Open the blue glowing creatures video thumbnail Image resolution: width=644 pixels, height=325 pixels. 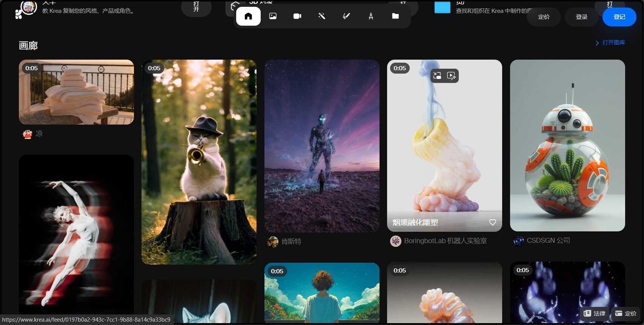point(567,293)
